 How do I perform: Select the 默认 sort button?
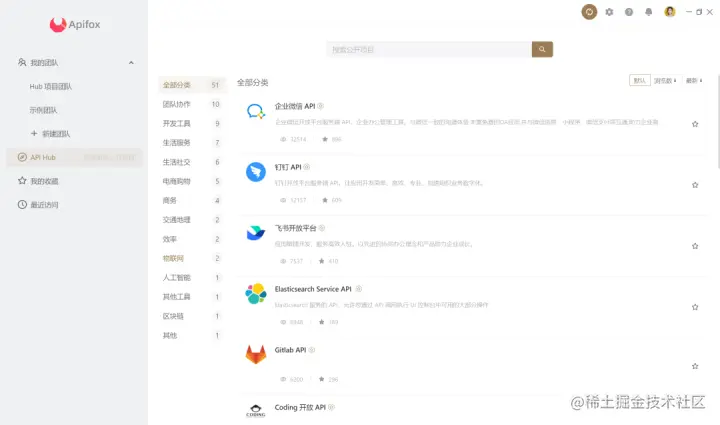(640, 80)
